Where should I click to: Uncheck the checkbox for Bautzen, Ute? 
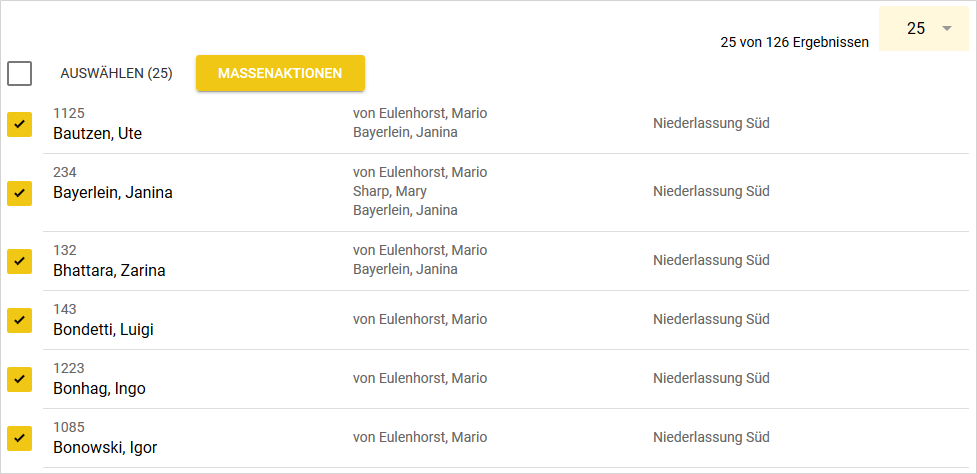pos(20,124)
